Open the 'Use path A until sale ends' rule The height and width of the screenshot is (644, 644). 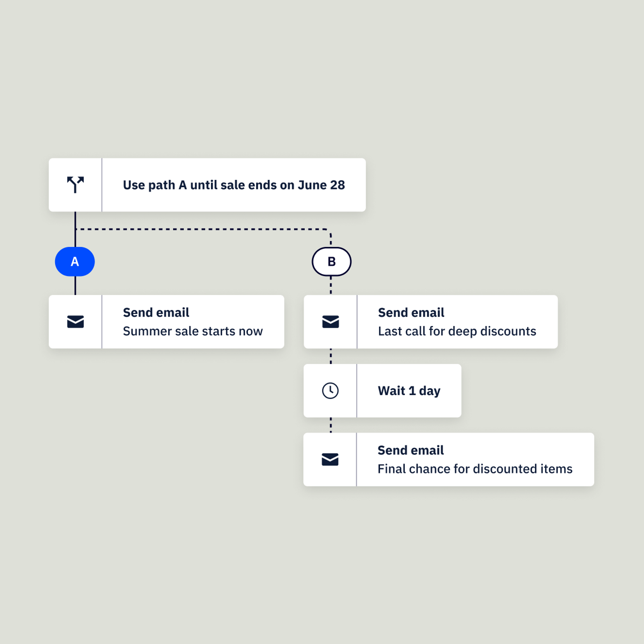[233, 185]
